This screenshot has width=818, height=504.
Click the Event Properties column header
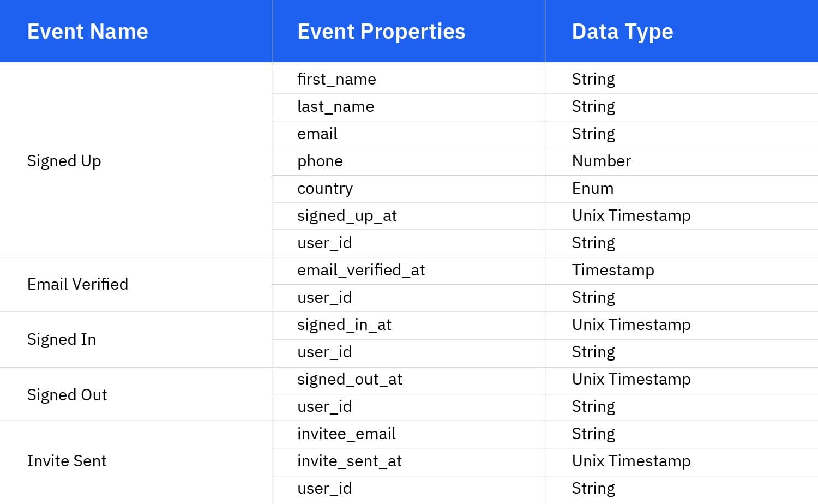(x=381, y=31)
